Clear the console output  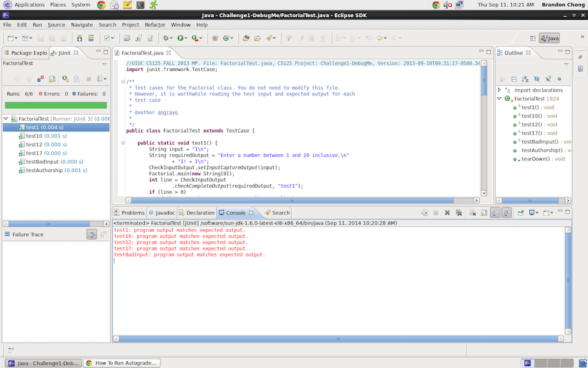(x=471, y=212)
